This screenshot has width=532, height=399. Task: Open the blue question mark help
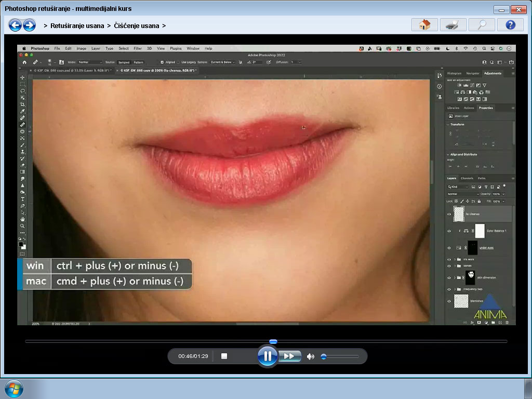(x=510, y=25)
